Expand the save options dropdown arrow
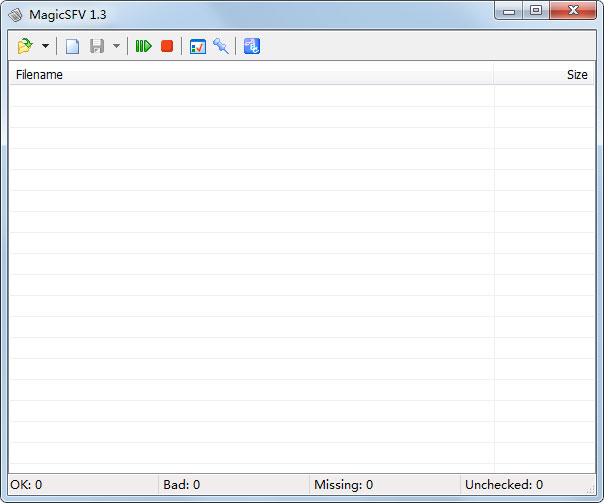Viewport: 604px width, 503px height. click(x=116, y=47)
